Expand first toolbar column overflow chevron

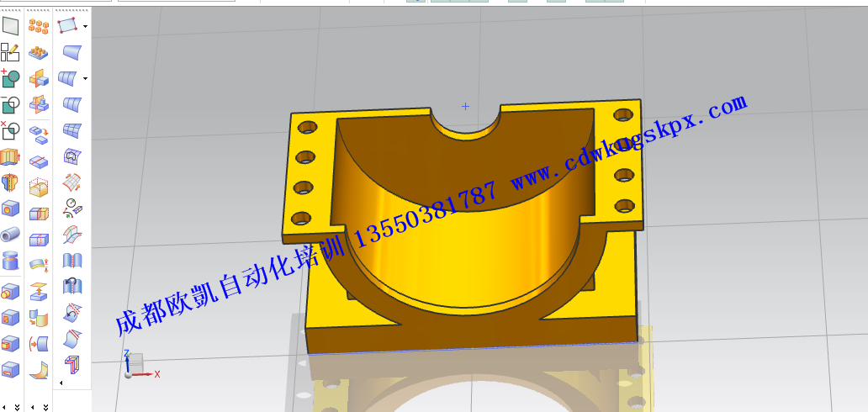[x=17, y=408]
